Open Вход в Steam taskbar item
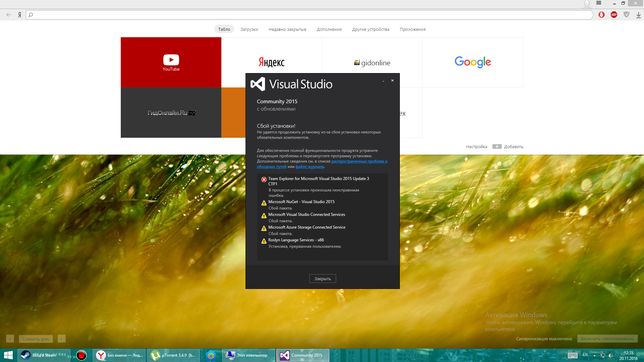This screenshot has width=644, height=362. (44, 355)
